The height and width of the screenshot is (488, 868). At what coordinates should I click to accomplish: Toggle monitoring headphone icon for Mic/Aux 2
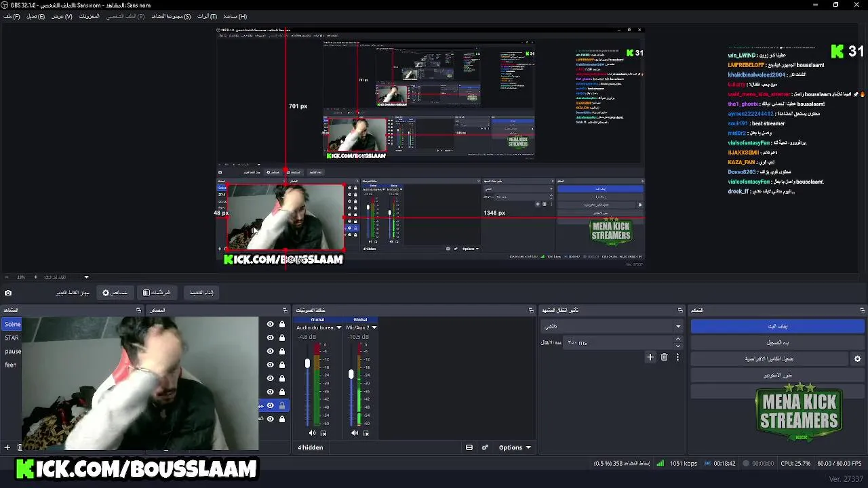[x=366, y=433]
